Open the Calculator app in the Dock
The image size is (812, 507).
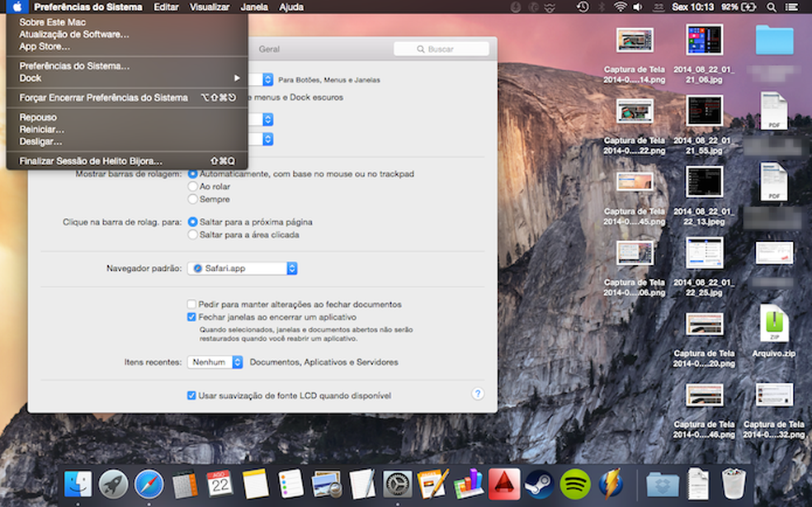coord(185,485)
